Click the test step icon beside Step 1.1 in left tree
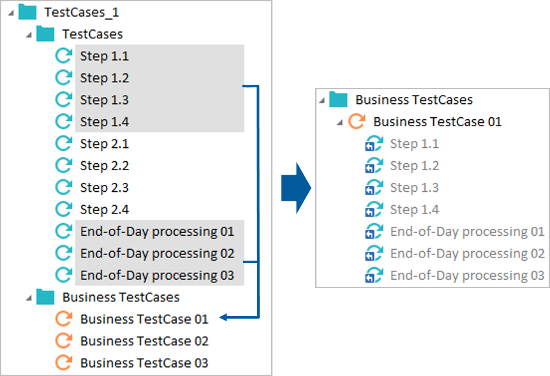Viewport: 550px width, 376px height. click(x=64, y=56)
